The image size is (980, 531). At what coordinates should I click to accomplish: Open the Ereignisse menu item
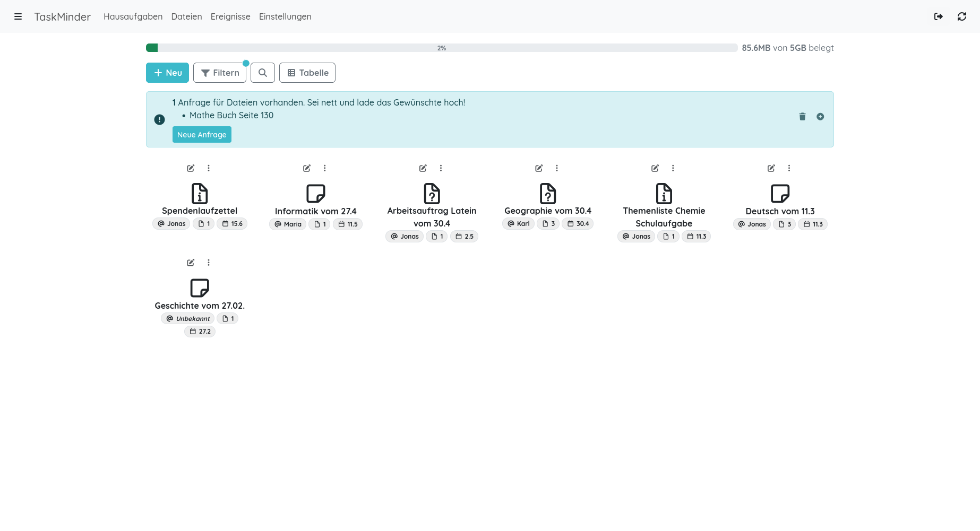(x=230, y=16)
